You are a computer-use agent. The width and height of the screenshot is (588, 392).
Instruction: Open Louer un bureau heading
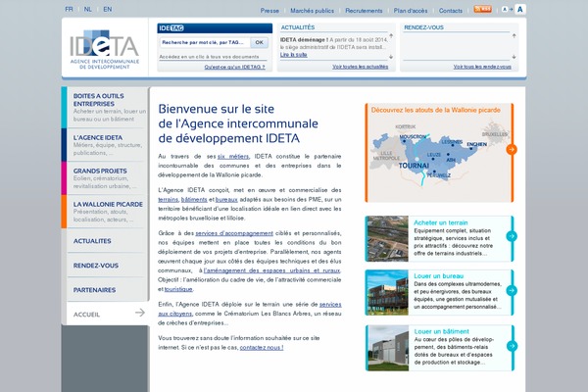pos(439,276)
